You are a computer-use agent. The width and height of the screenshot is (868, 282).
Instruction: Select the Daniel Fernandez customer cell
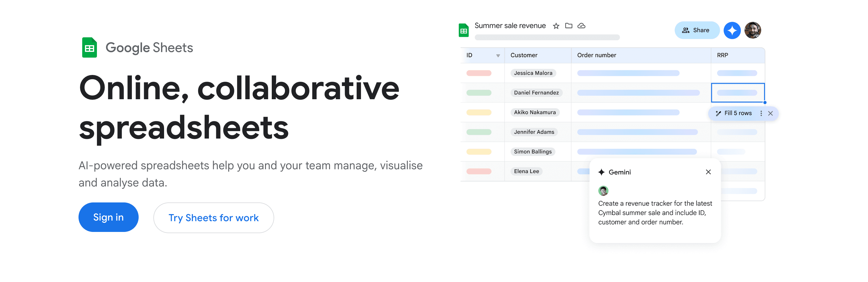point(536,93)
